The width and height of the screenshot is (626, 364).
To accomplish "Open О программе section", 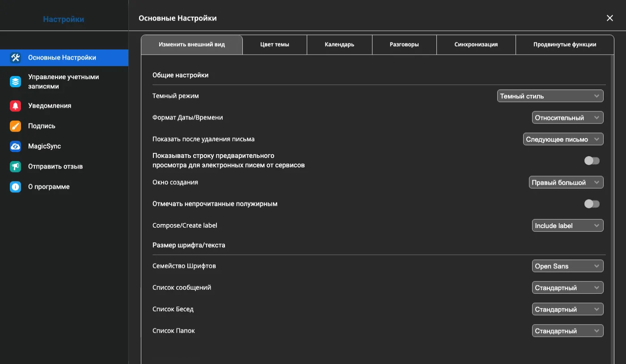I will 64,187.
